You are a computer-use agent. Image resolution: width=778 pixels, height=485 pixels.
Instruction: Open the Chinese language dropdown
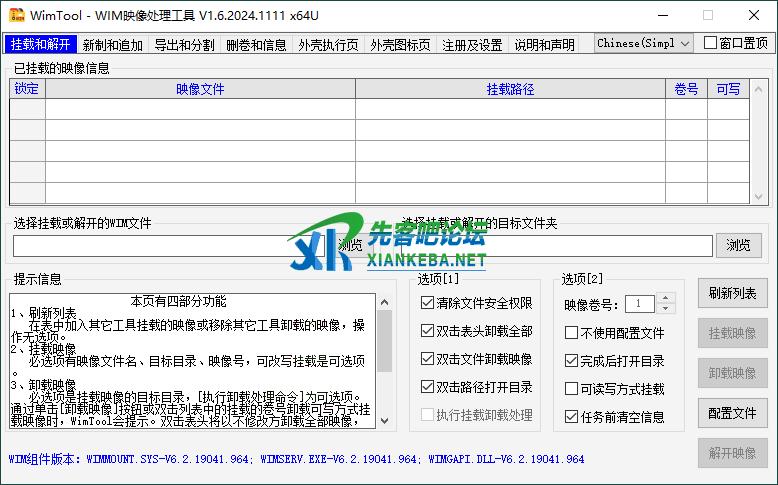point(643,43)
